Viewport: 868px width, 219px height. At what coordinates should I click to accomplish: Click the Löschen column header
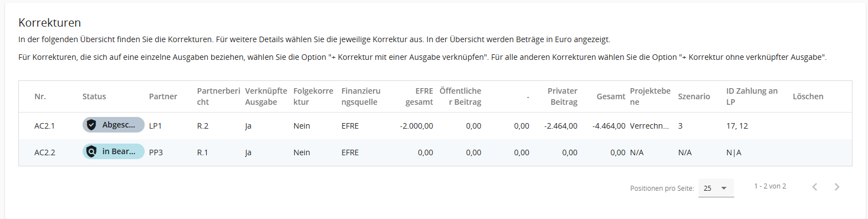pos(808,96)
